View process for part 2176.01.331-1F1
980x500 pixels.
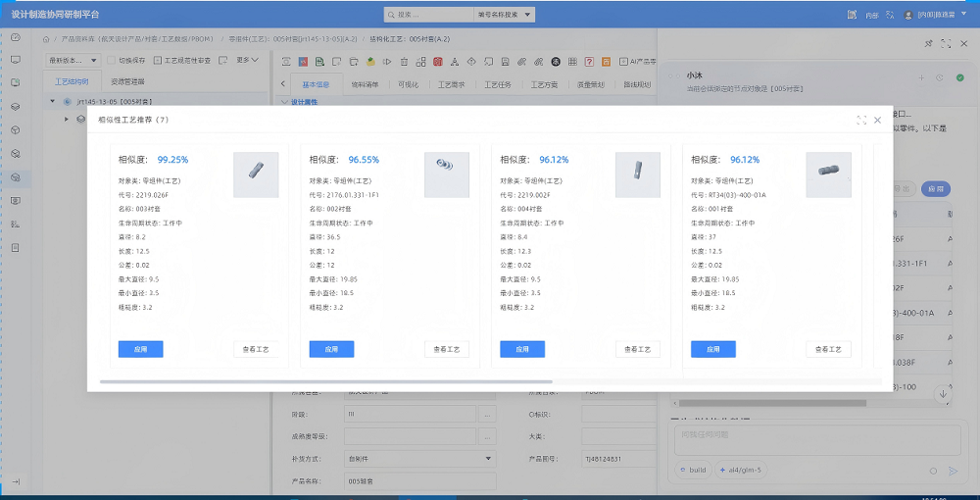[x=447, y=349]
